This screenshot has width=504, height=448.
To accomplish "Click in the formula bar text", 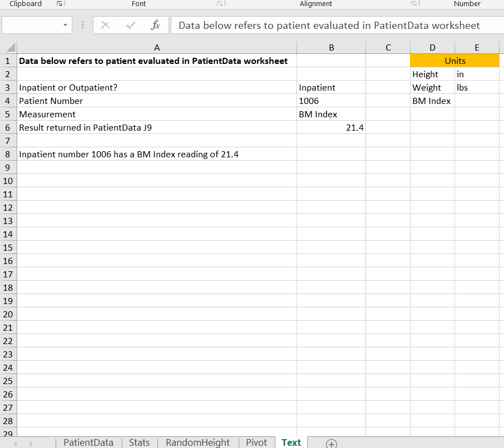I will coord(329,26).
